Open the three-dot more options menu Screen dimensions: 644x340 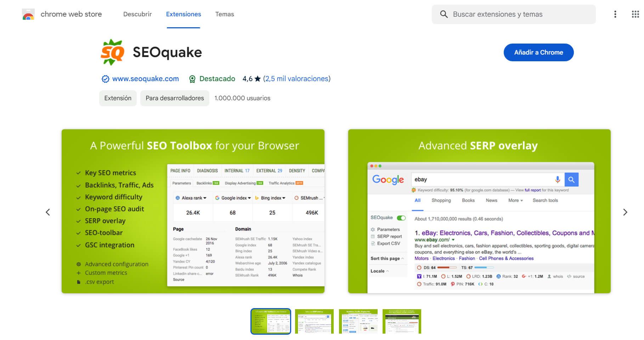pyautogui.click(x=615, y=14)
